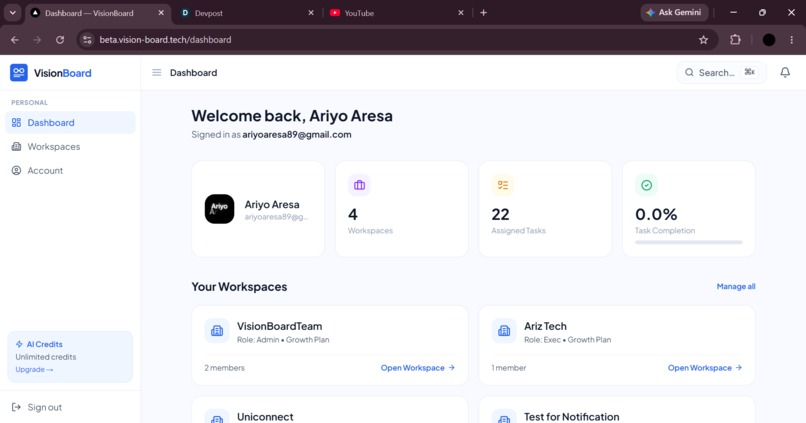Click the orange assigned tasks icon
Viewport: 806px width, 423px height.
503,185
